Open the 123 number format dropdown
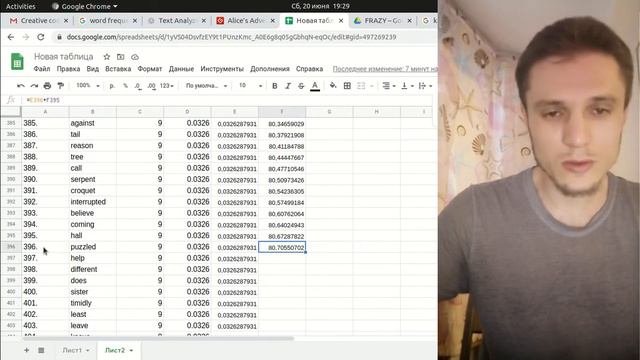Screen dimensions: 640x360 [167, 86]
